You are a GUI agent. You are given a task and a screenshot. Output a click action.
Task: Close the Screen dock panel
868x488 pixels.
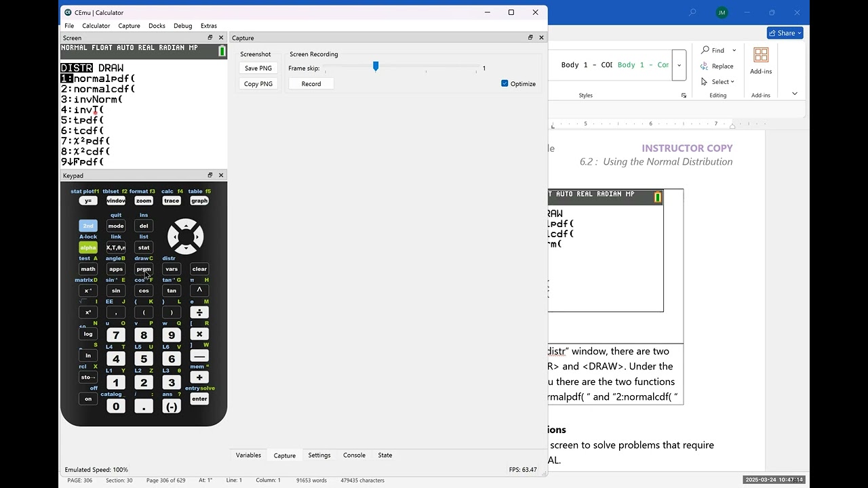[221, 38]
